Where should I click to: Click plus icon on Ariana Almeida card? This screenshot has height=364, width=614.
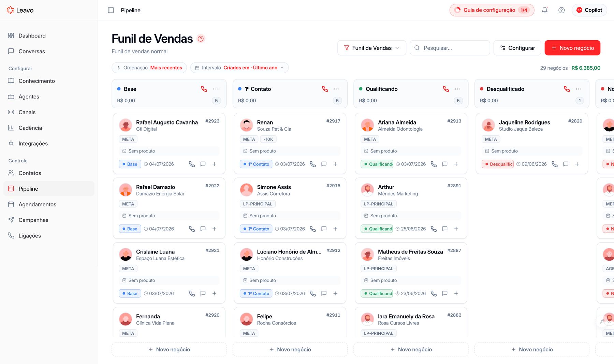456,164
